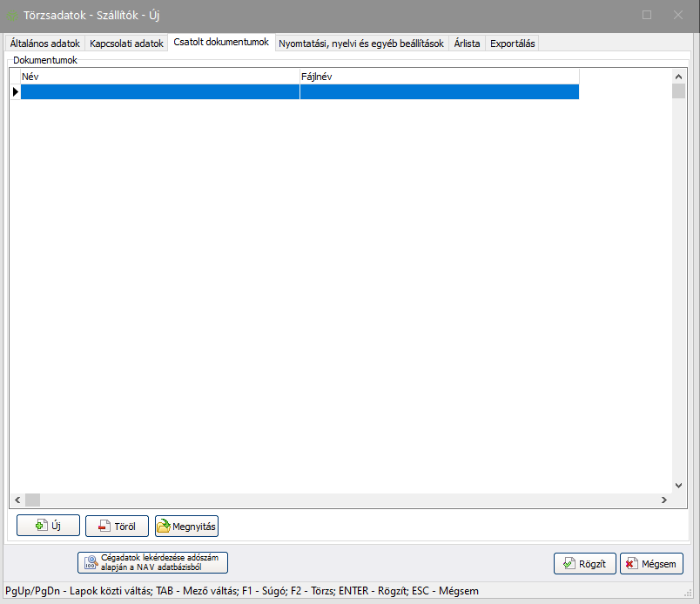
Task: Click the red X icon on Mégsem button
Action: tap(630, 564)
